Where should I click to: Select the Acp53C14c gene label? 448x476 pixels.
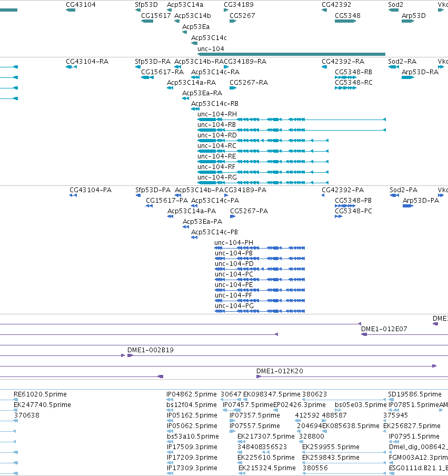(x=209, y=37)
